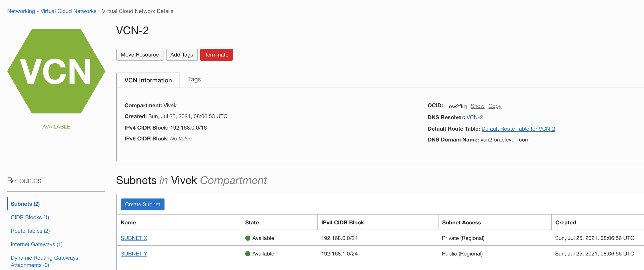The image size is (644, 270).
Task: Switch to the Tags tab
Action: pos(194,79)
